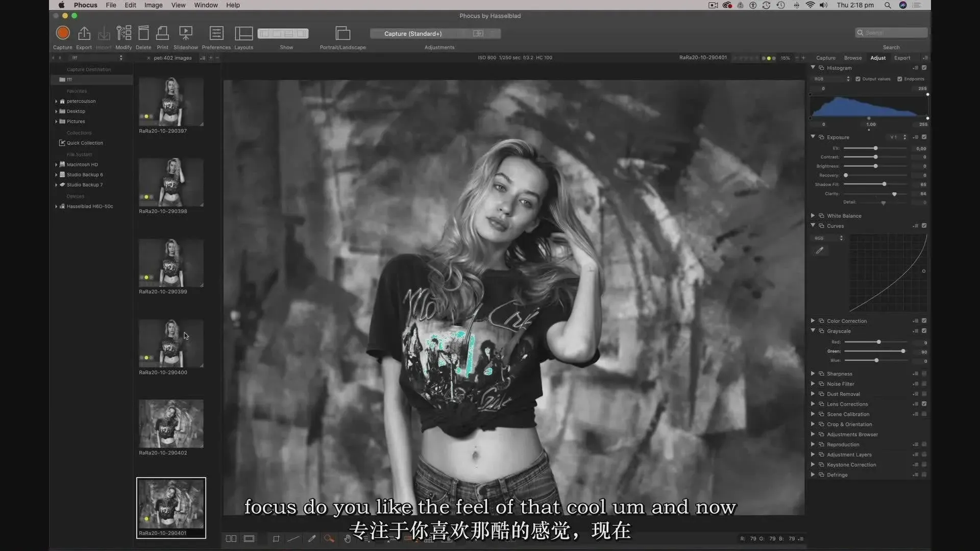Click the Wi-Fi menu bar icon
The height and width of the screenshot is (551, 980).
(810, 5)
